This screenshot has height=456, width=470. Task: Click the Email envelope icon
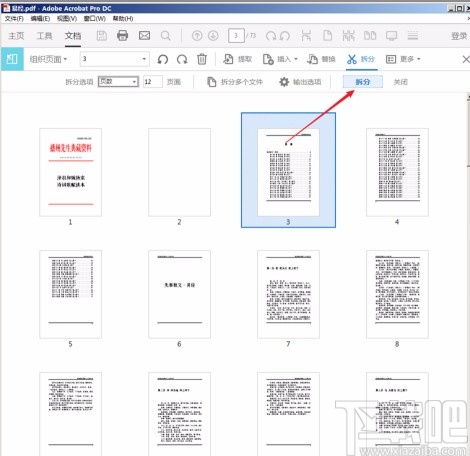144,35
